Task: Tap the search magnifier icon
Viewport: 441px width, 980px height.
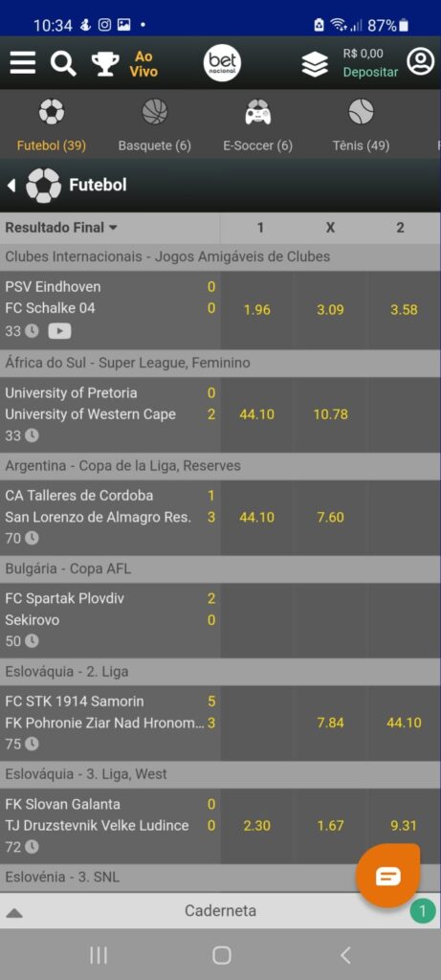Action: 63,63
